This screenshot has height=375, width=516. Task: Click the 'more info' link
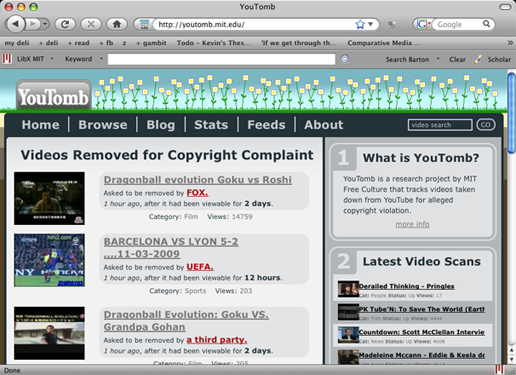coord(412,224)
